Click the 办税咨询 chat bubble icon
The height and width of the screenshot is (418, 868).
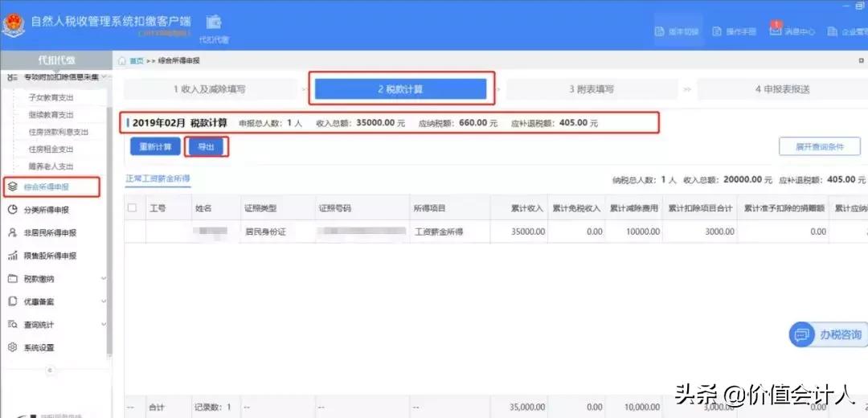[802, 334]
